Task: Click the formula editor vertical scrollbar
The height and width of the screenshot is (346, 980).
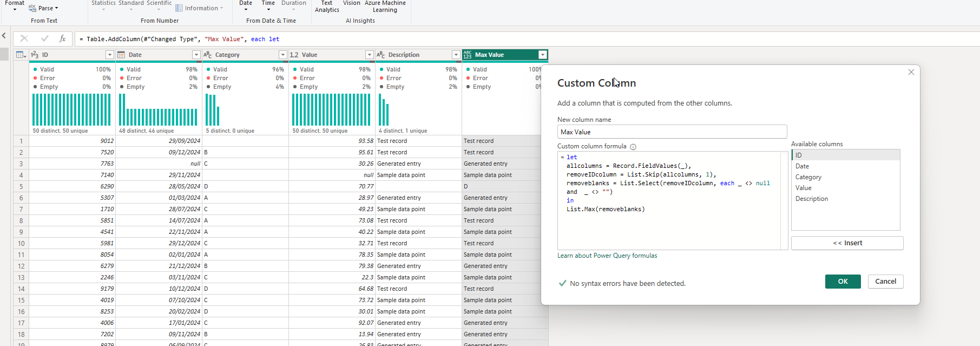Action: (x=784, y=200)
